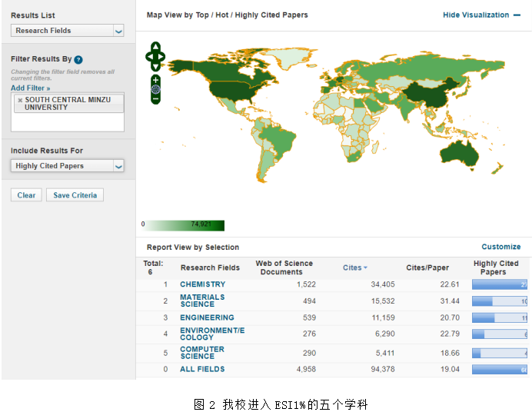Screen dimensions: 532x412
Task: Pan the map up with the arrow
Action: pos(155,46)
